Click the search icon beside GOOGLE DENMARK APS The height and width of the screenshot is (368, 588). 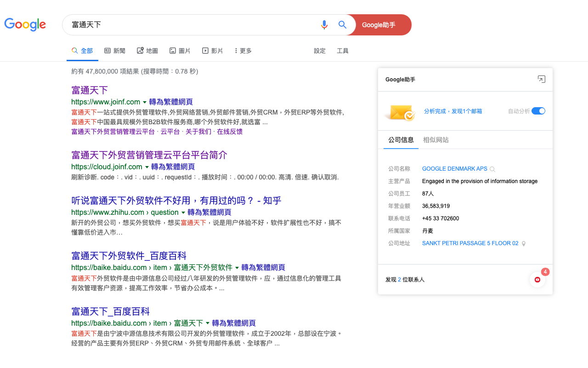(492, 169)
